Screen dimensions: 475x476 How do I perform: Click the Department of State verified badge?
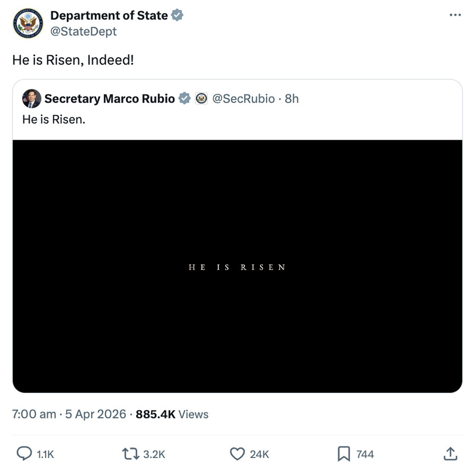178,15
